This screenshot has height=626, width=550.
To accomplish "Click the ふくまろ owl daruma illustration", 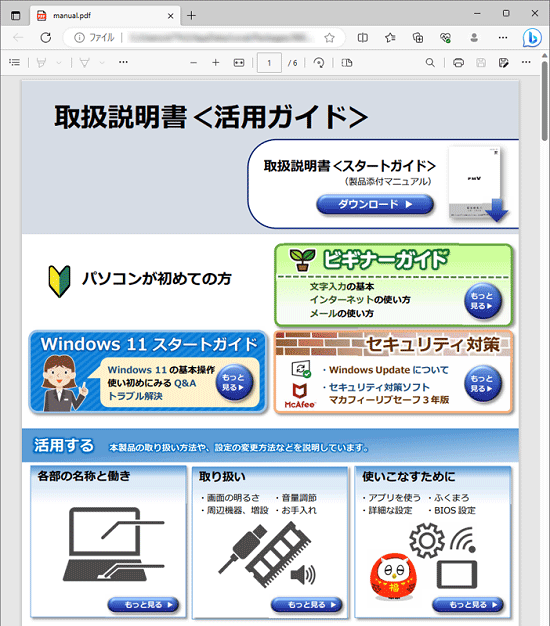I will pyautogui.click(x=393, y=577).
